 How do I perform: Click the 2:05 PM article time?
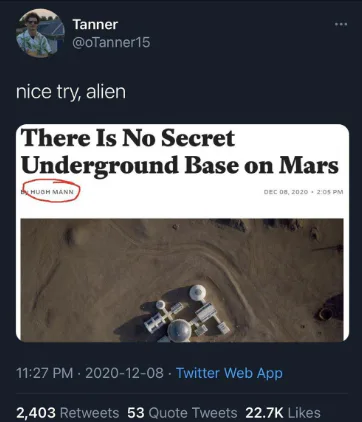330,192
